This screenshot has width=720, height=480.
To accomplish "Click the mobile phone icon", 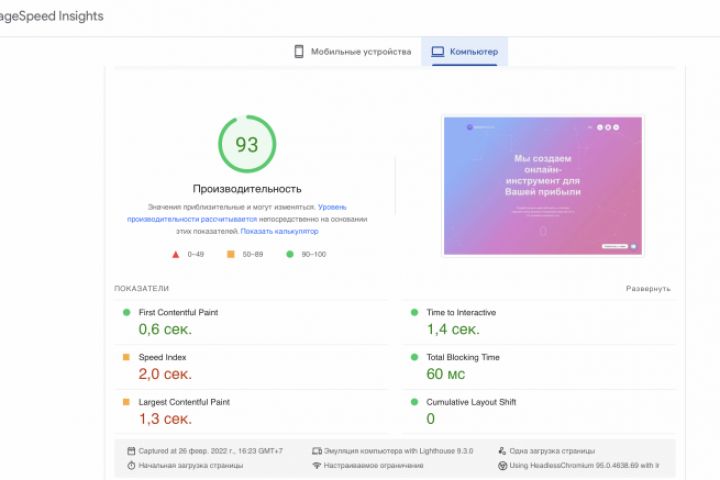I will (x=298, y=52).
